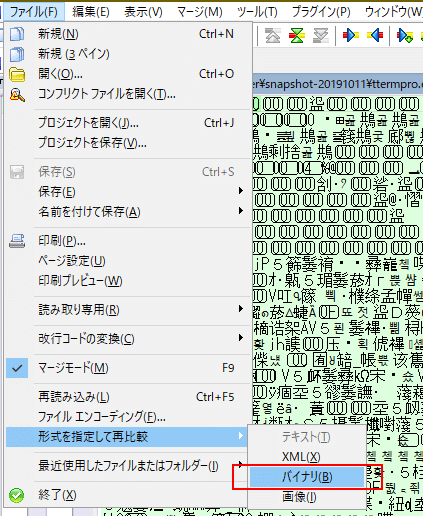Open the プラグイン(P) menu
Viewport: 423px width, 516px height.
pyautogui.click(x=321, y=12)
